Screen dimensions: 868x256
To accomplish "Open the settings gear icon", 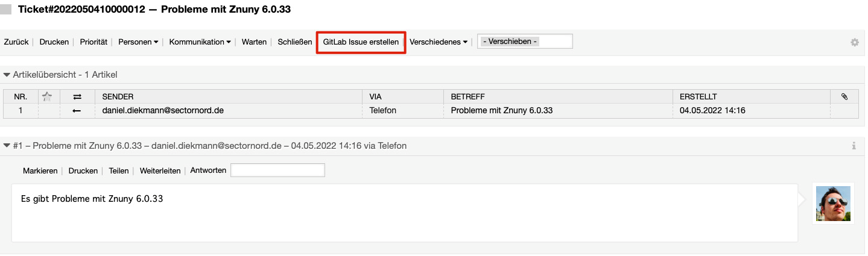I will click(x=854, y=42).
